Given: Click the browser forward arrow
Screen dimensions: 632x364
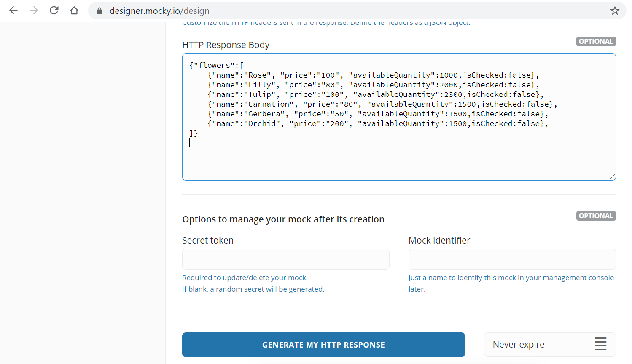Looking at the screenshot, I should pos(34,11).
